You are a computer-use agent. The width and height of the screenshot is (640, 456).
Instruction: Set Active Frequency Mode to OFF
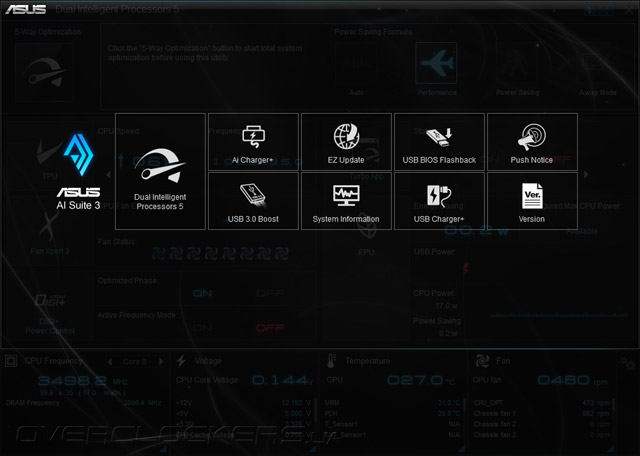coord(270,328)
